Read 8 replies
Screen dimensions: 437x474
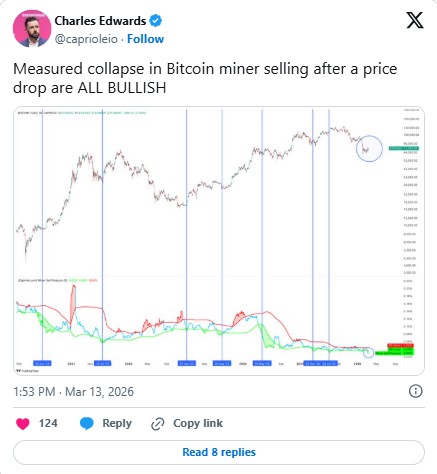pos(219,452)
